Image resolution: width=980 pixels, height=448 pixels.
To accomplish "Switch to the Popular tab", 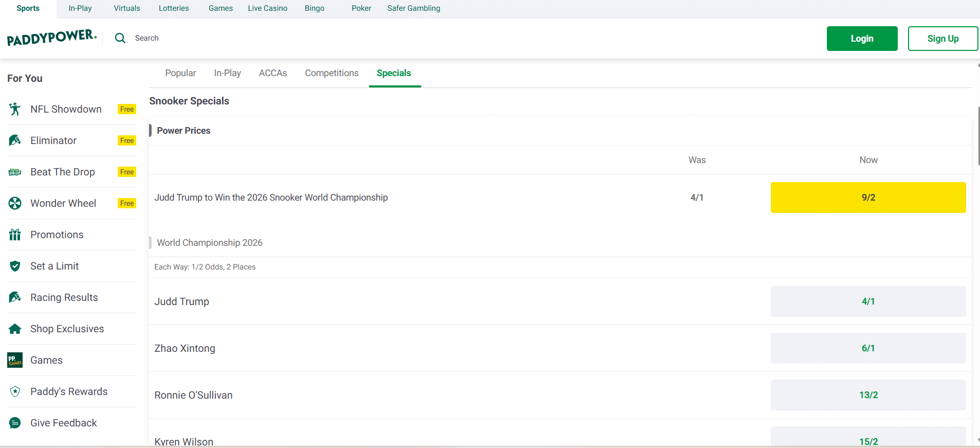I will click(x=180, y=73).
